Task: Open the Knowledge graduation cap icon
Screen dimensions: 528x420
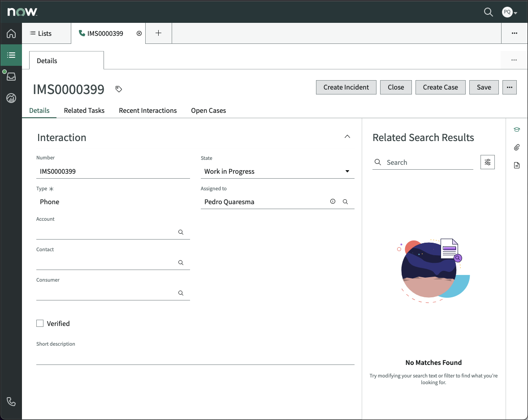Action: tap(517, 129)
